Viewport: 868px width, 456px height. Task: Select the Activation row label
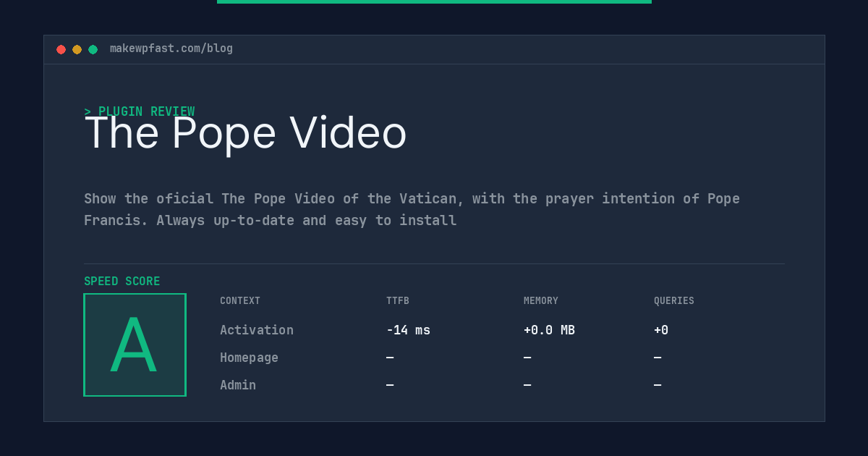coord(257,330)
